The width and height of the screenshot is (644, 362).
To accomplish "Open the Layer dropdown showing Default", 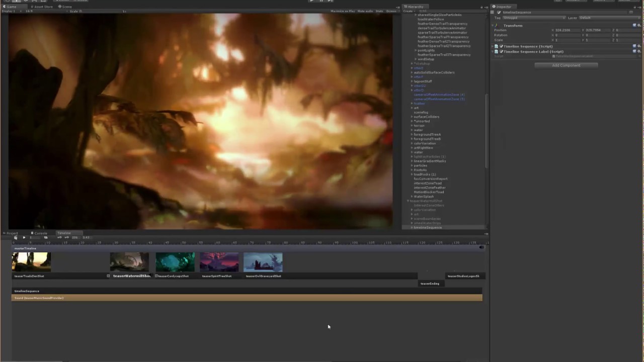I will pos(610,18).
